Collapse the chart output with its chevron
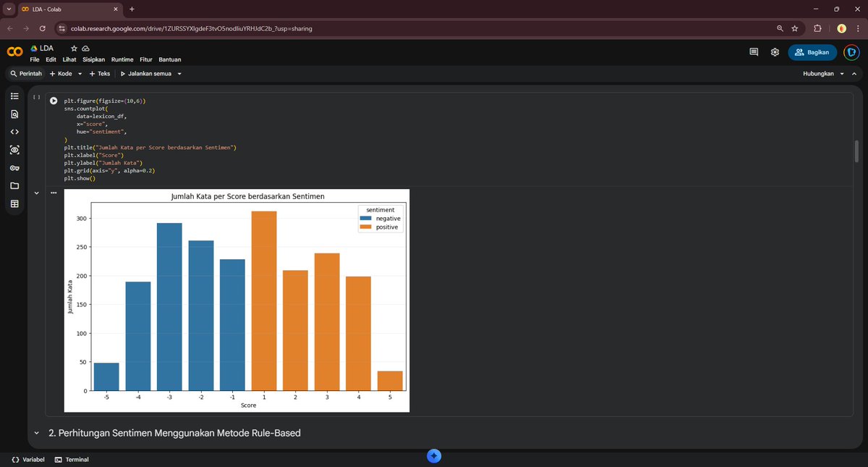Viewport: 868px width, 467px height. tap(36, 193)
